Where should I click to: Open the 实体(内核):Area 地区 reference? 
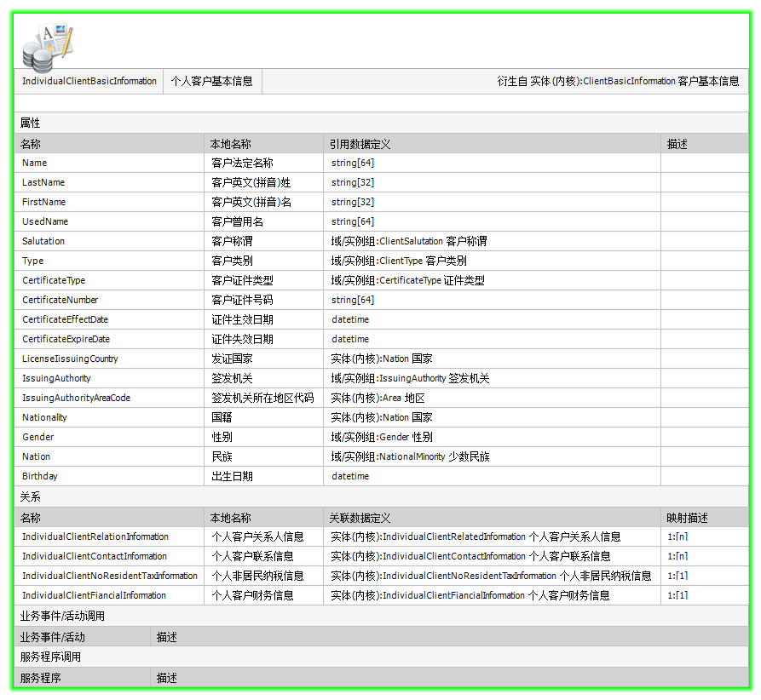[378, 398]
